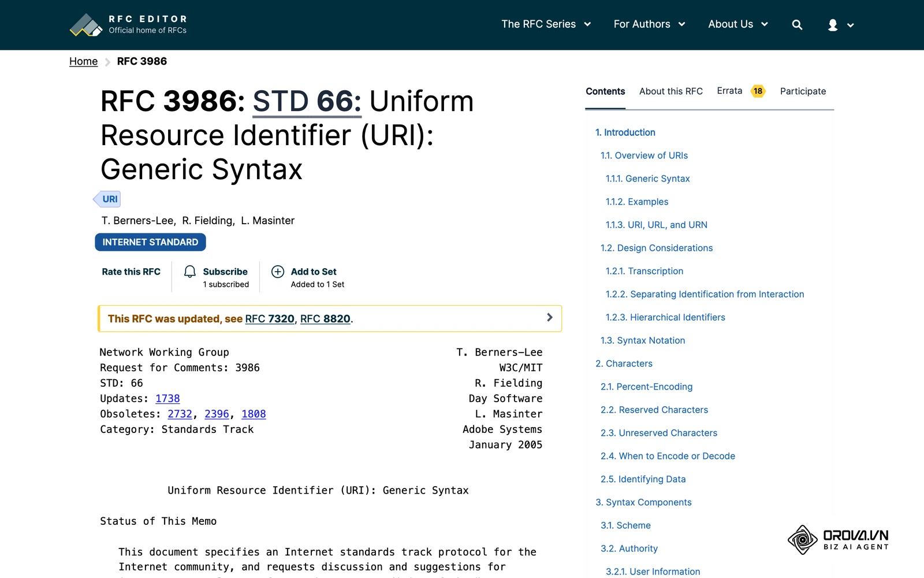Expand the For Authors dropdown menu
Image resolution: width=924 pixels, height=578 pixels.
coord(649,24)
